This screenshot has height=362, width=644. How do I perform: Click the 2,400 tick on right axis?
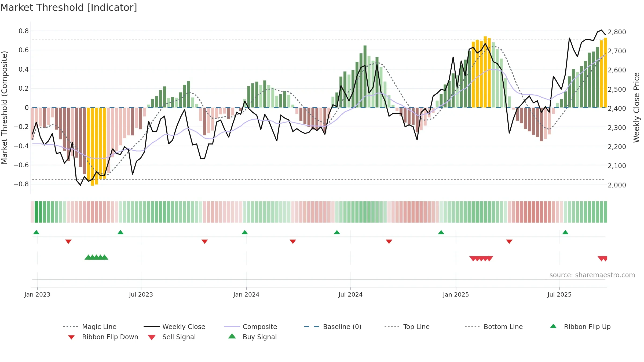tap(617, 108)
